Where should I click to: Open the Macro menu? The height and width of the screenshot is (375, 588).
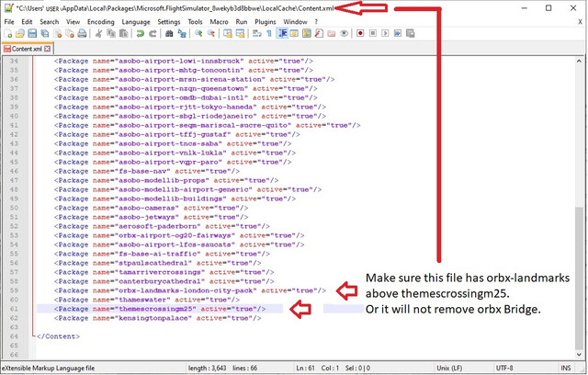click(219, 22)
